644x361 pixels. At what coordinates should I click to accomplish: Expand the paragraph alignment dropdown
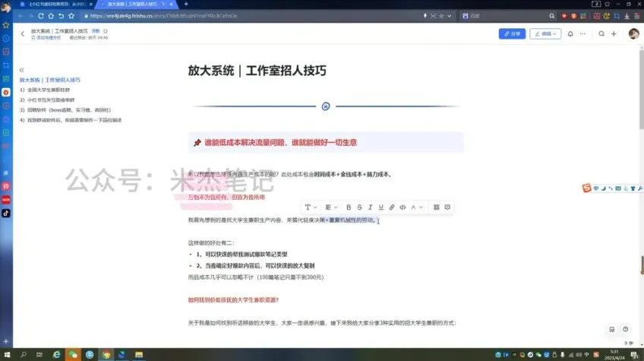330,207
